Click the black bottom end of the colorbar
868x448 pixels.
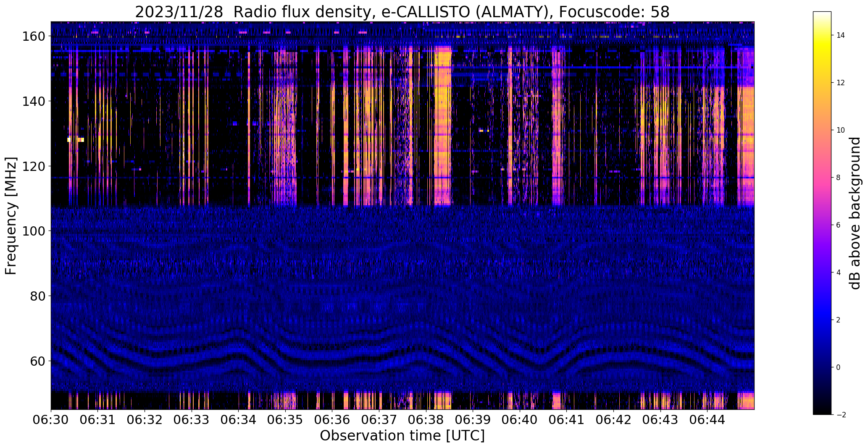[x=822, y=411]
